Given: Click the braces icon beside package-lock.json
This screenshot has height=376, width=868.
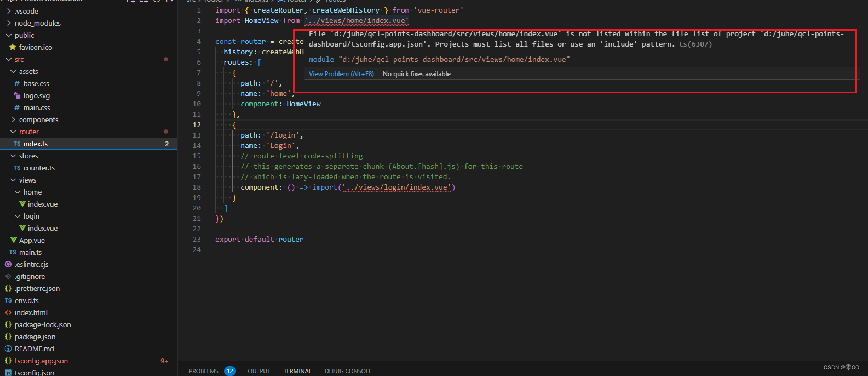Looking at the screenshot, I should pos(8,324).
